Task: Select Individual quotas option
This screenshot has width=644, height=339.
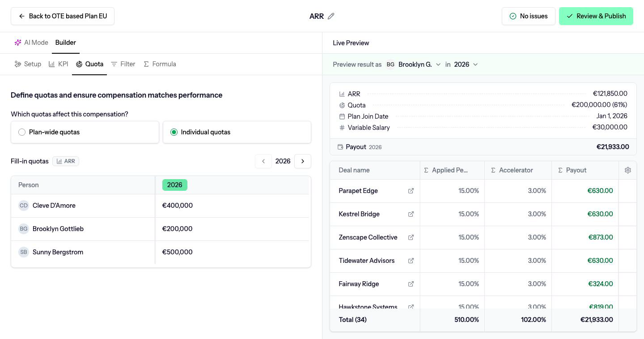Action: [x=237, y=132]
